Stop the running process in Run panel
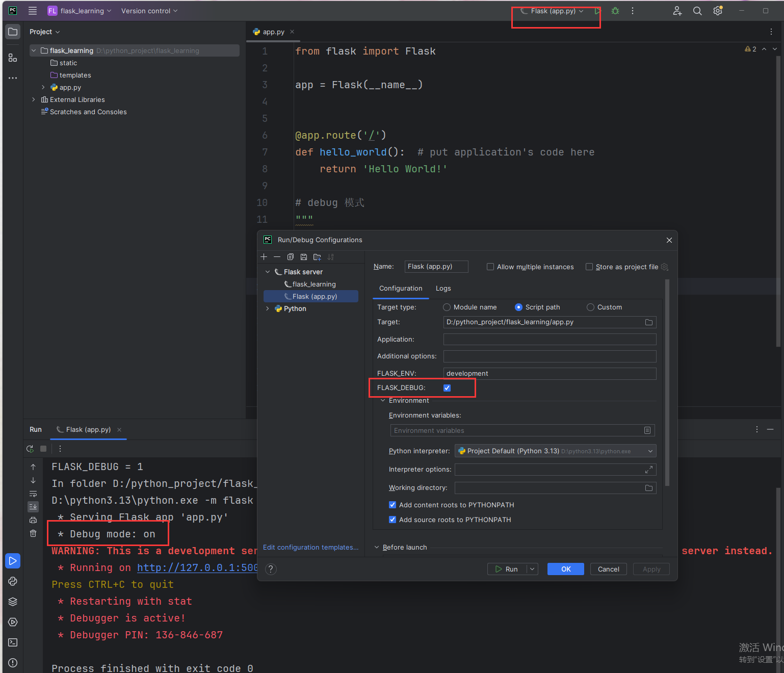Viewport: 784px width, 673px height. [43, 449]
